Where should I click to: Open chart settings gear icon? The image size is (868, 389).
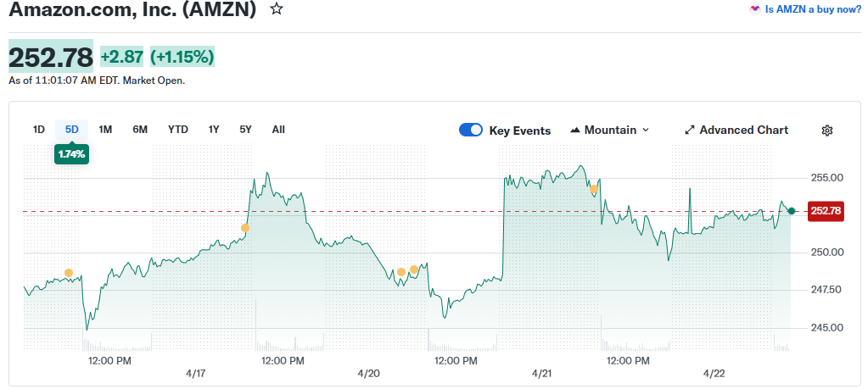coord(827,131)
